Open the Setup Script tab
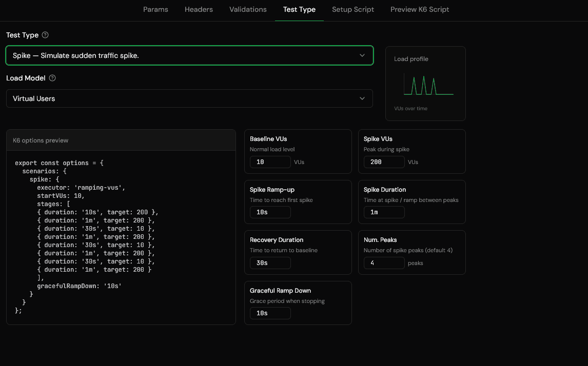588x366 pixels. click(x=353, y=9)
